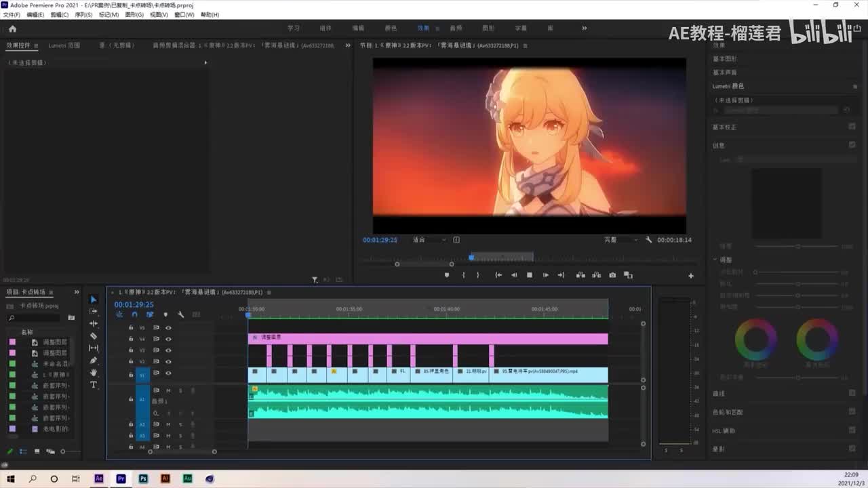Toggle V3 track visibility eye

coord(168,350)
